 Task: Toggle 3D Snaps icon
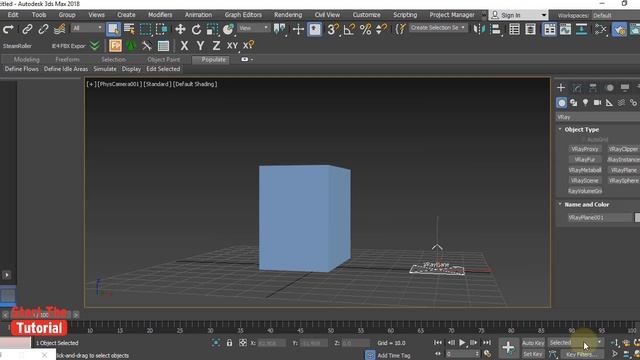(333, 29)
